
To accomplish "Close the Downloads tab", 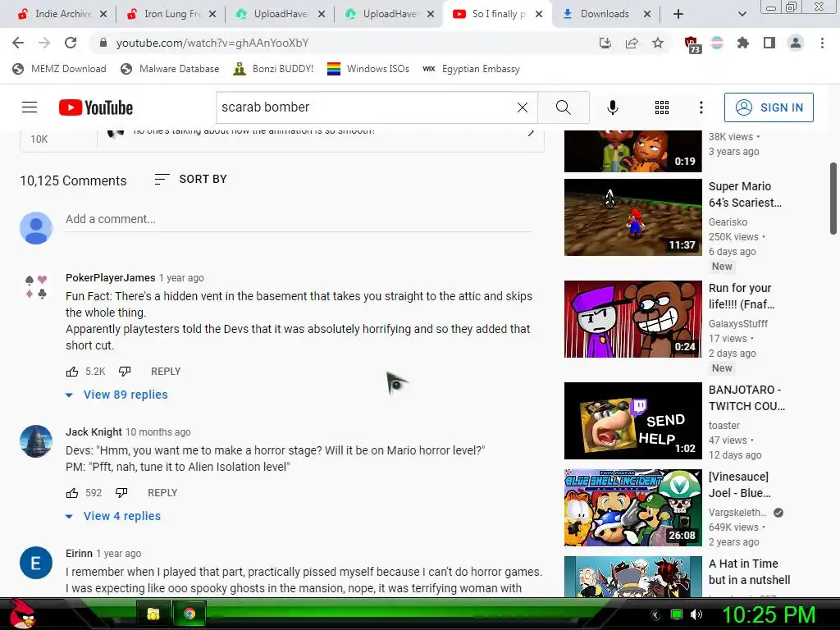I will click(x=647, y=14).
